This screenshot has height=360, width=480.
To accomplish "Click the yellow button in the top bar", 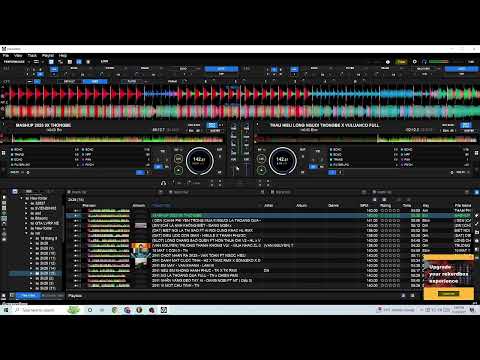I will coord(401,62).
